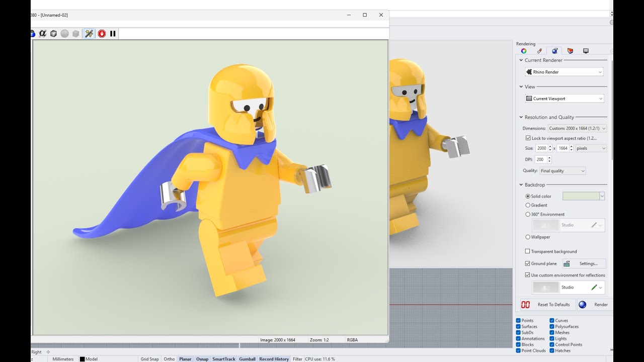Open the Final quality dropdown

562,171
